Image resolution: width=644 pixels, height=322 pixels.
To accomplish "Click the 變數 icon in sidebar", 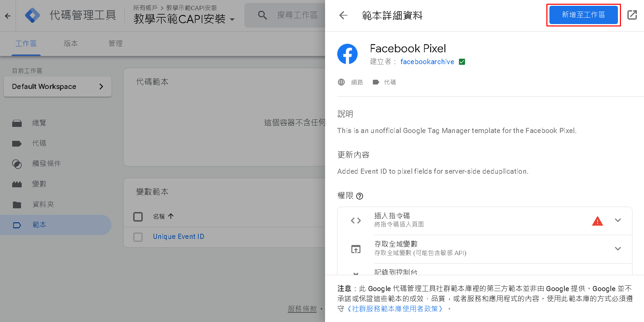I will [x=17, y=184].
